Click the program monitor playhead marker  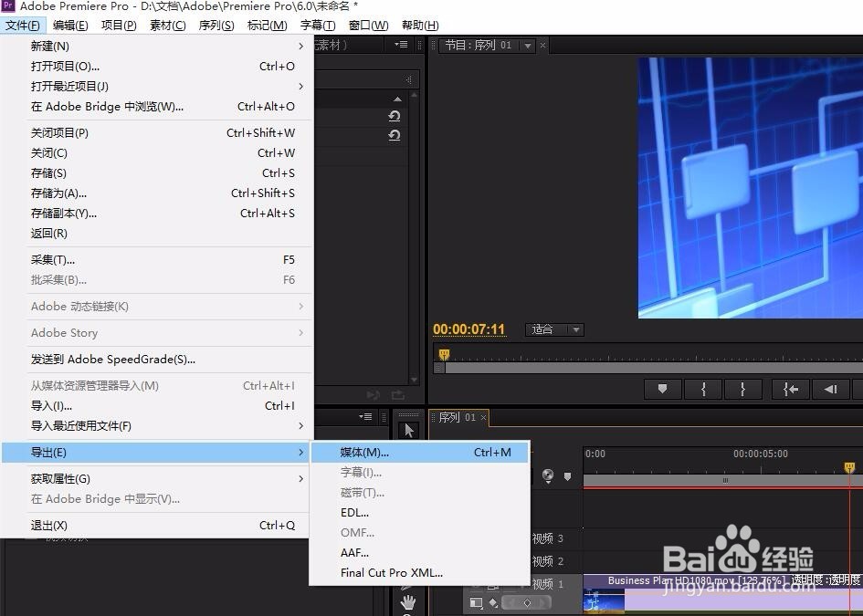444,354
